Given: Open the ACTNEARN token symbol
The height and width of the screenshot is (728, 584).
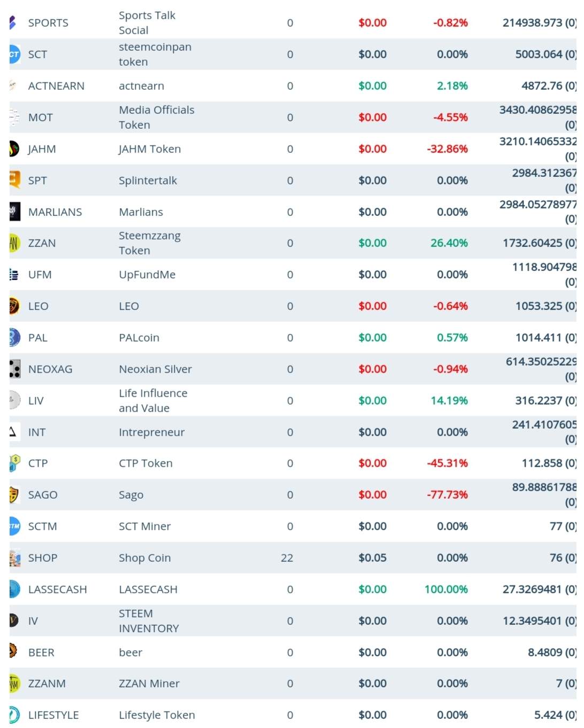Looking at the screenshot, I should coord(56,86).
